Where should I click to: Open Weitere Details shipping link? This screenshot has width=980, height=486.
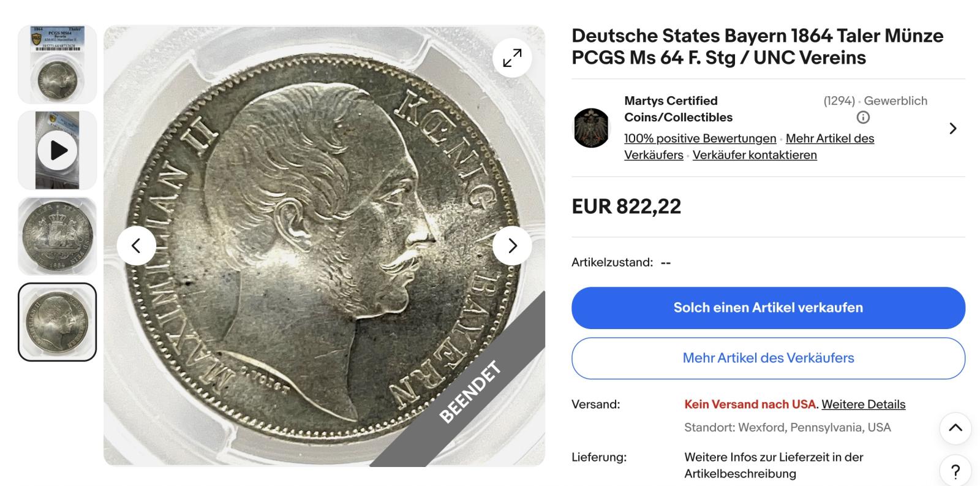click(863, 404)
